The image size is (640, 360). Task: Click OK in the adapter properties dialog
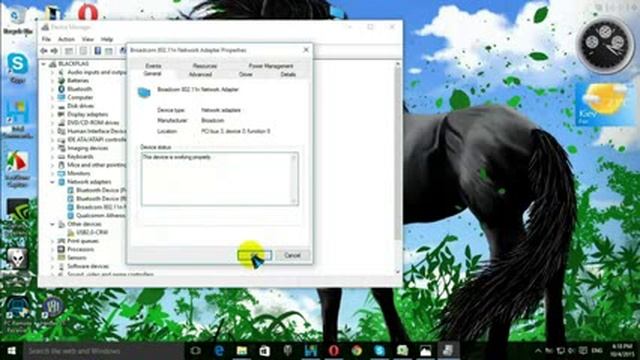coord(255,256)
